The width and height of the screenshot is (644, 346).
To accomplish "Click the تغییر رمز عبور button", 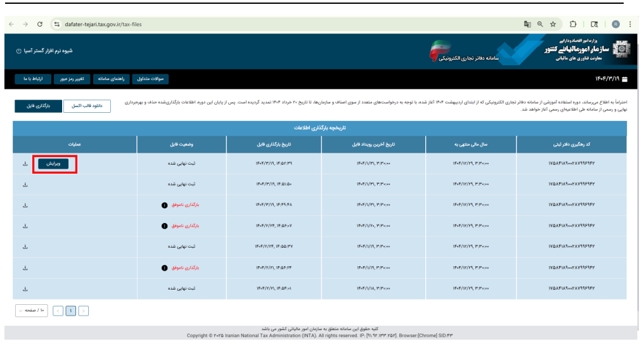I will point(72,79).
